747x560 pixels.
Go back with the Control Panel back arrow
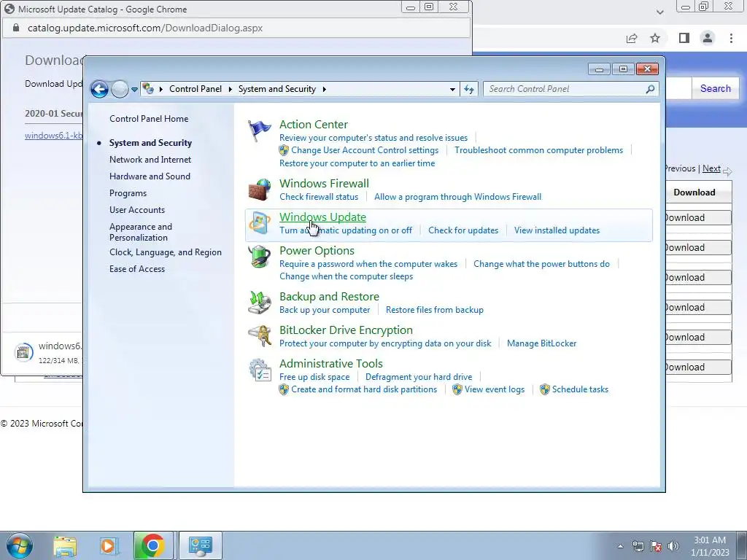point(99,89)
